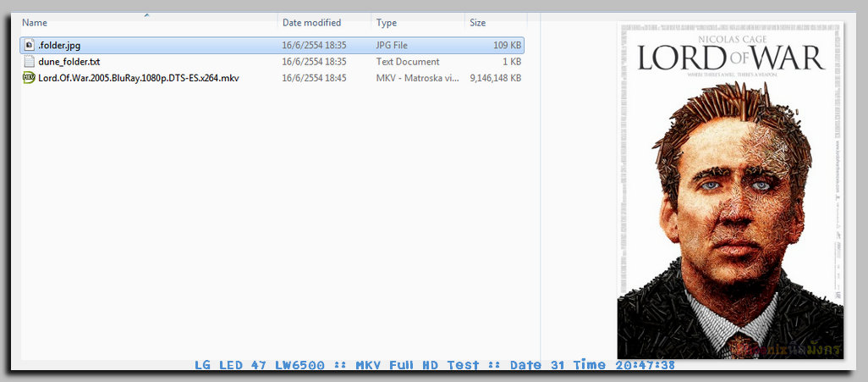
Task: Click the Lord of War poster preview
Action: pyautogui.click(x=730, y=191)
